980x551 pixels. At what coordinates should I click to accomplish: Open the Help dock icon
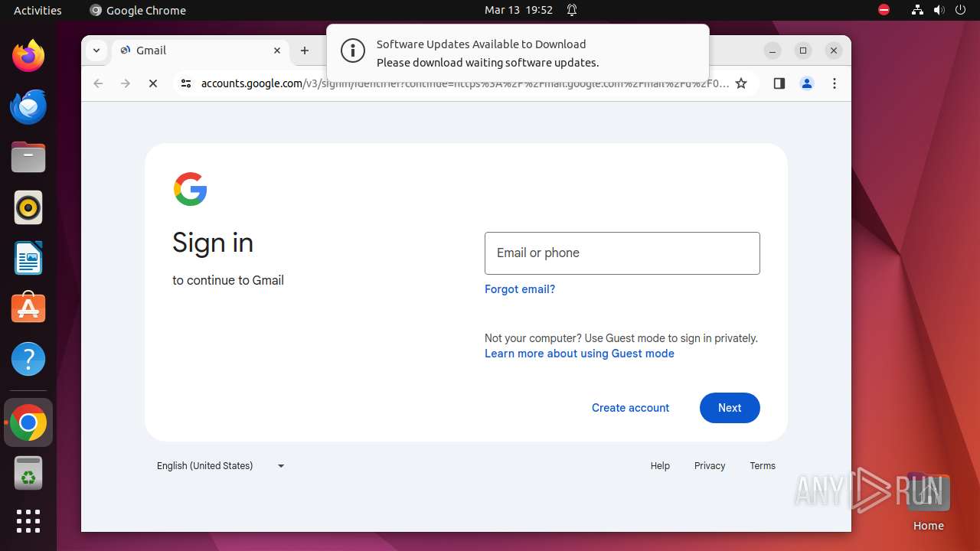click(x=28, y=359)
